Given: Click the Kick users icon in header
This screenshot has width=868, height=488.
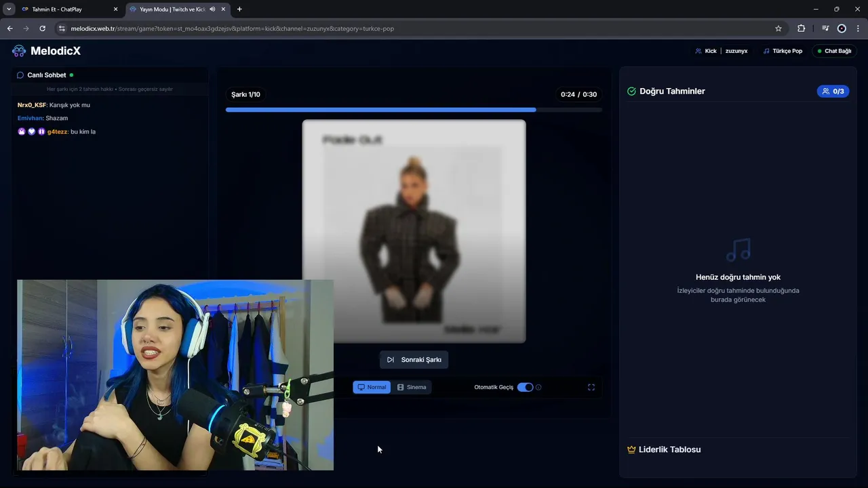Looking at the screenshot, I should 698,51.
